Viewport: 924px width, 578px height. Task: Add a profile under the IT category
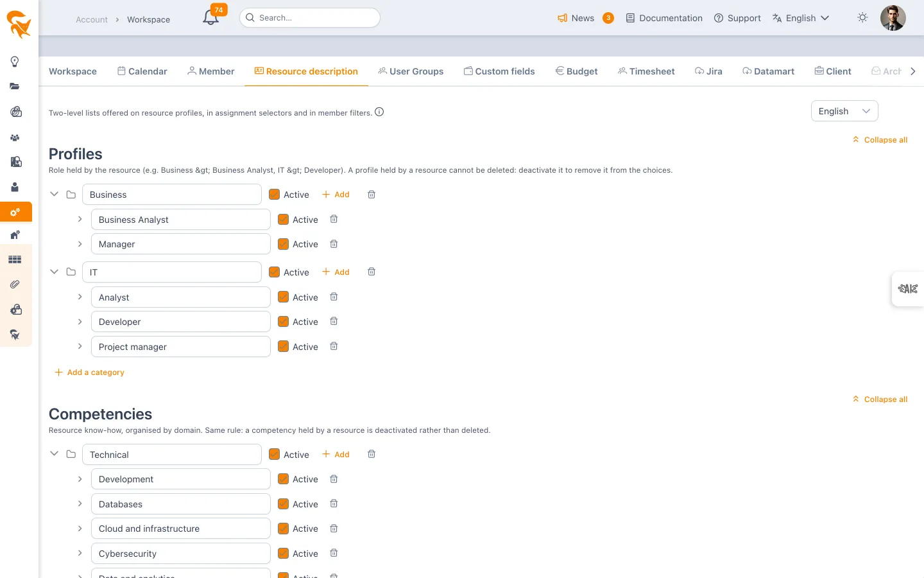coord(336,272)
